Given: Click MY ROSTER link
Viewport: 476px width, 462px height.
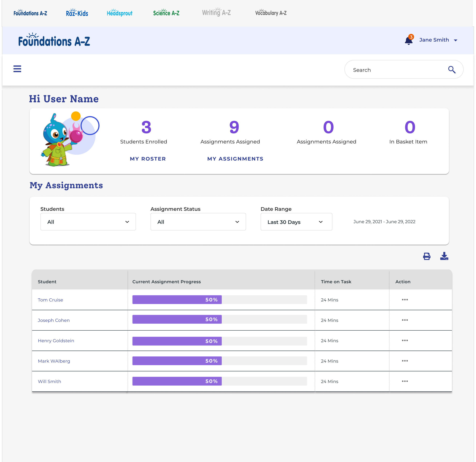Looking at the screenshot, I should [148, 159].
